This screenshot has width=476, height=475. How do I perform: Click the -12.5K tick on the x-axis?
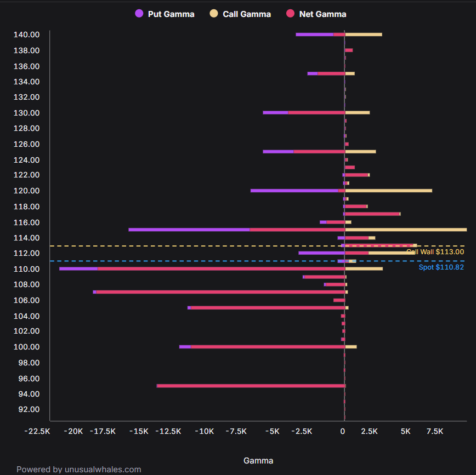tap(168, 431)
